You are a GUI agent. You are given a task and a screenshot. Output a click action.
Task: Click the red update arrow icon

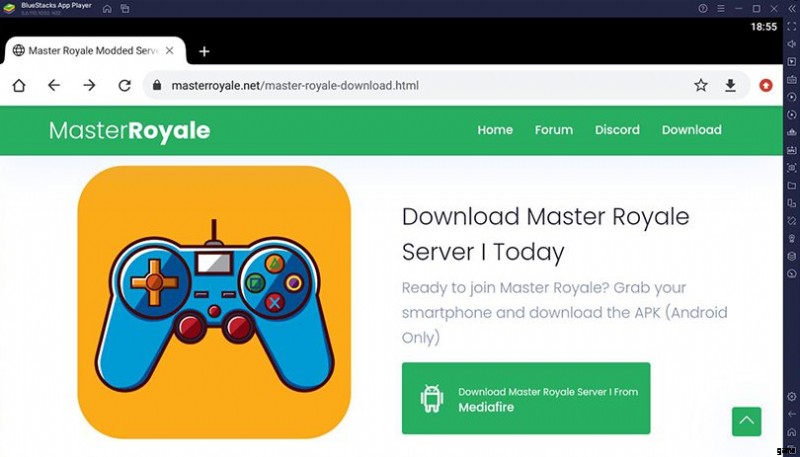coord(766,86)
